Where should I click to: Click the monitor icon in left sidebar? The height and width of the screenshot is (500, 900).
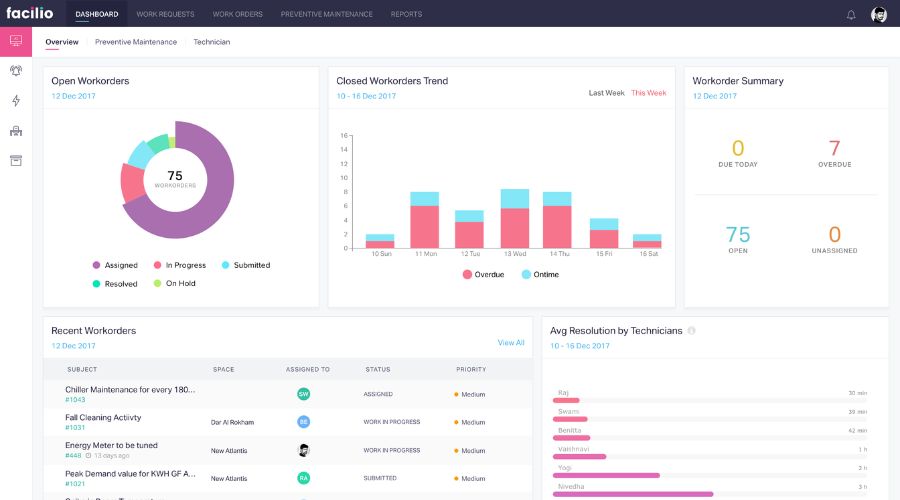(16, 41)
